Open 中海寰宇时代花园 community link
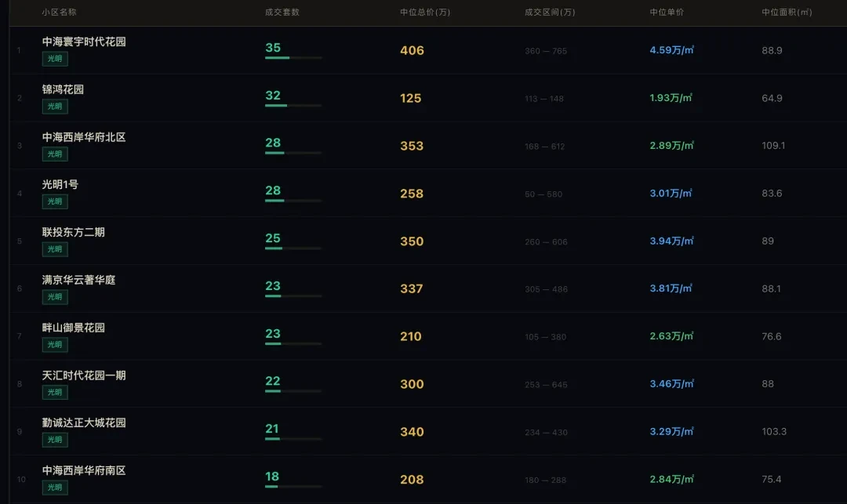 point(84,42)
